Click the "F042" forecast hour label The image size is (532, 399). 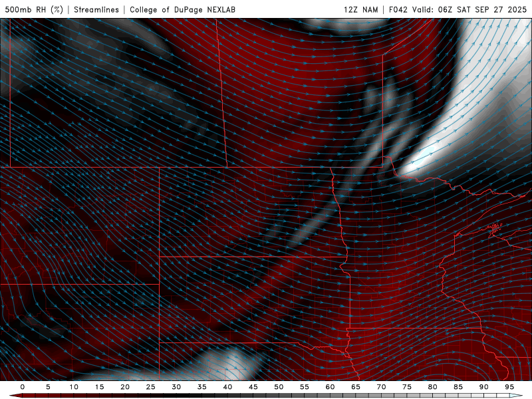[398, 9]
